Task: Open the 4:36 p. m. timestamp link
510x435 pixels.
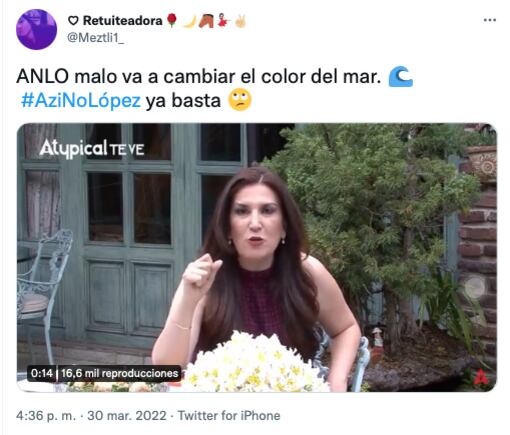Action: (x=46, y=416)
